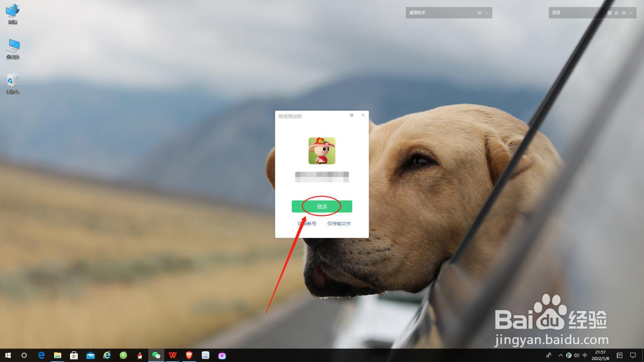Open the 目录 widget hamburger menu

[623, 13]
